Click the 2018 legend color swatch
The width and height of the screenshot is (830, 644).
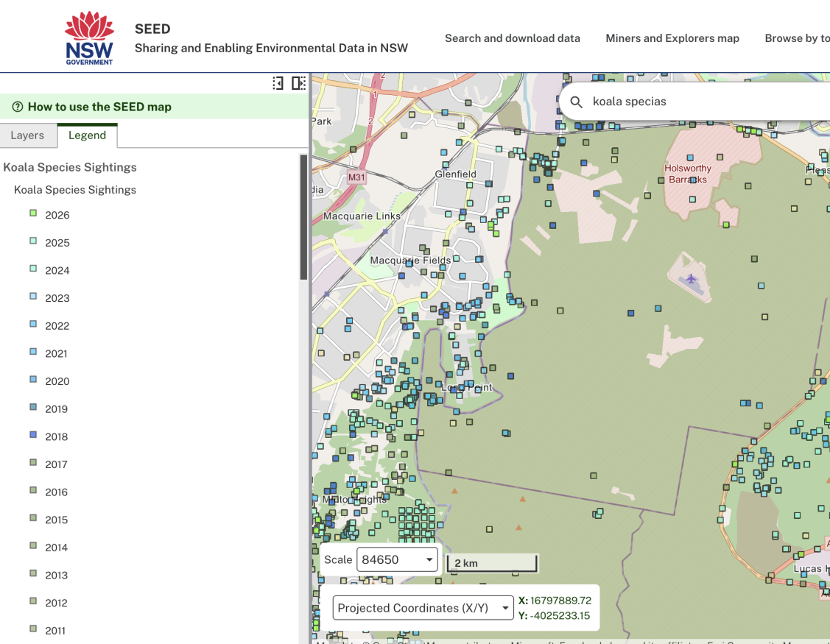tap(33, 435)
